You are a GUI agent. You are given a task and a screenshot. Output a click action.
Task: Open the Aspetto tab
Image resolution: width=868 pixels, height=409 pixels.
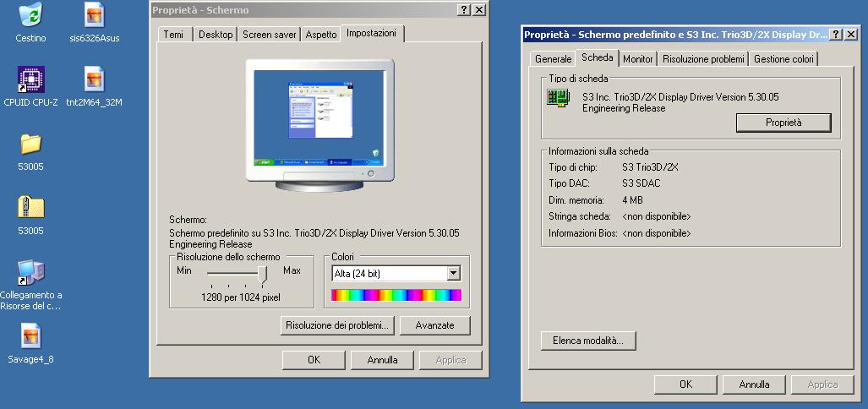[321, 35]
